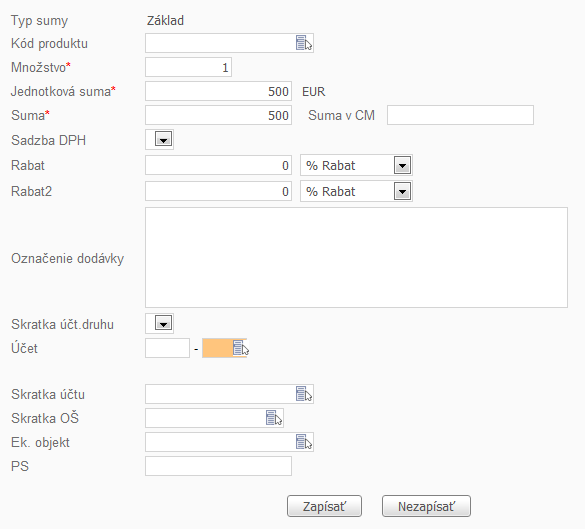Expand the Sadzba DPH dropdown
This screenshot has height=529, width=585.
pyautogui.click(x=163, y=140)
